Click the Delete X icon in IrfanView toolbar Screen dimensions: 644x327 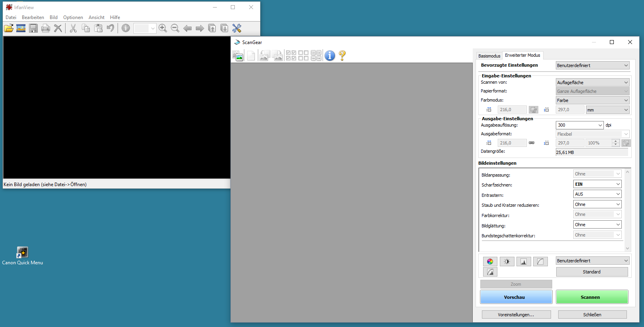pos(58,28)
